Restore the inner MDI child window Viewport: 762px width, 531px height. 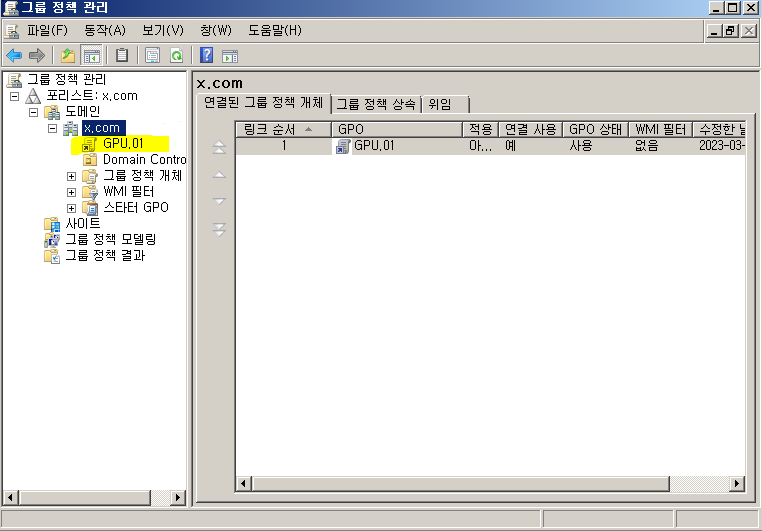pyautogui.click(x=730, y=31)
